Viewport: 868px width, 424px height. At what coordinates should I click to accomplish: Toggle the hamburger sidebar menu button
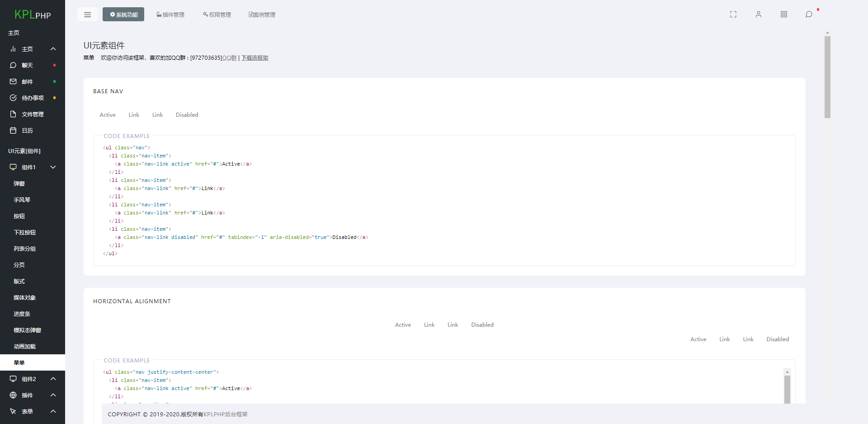(x=87, y=14)
